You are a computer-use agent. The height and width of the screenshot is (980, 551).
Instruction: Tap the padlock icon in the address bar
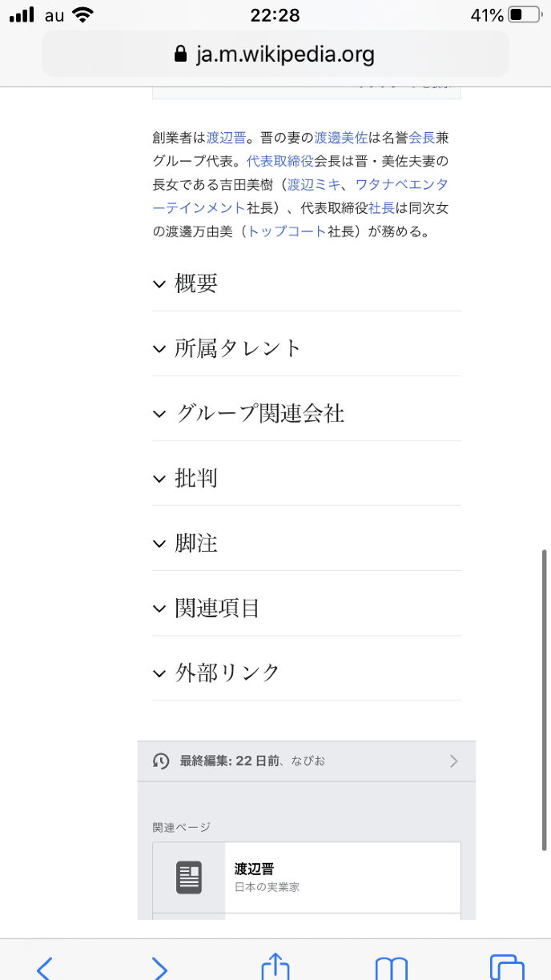(x=180, y=54)
